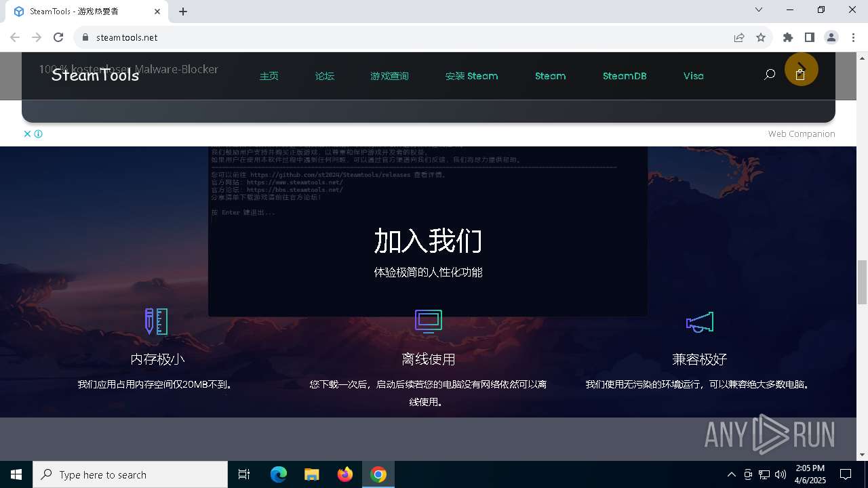Open the network status tray icon
The width and height of the screenshot is (868, 488).
[x=764, y=474]
